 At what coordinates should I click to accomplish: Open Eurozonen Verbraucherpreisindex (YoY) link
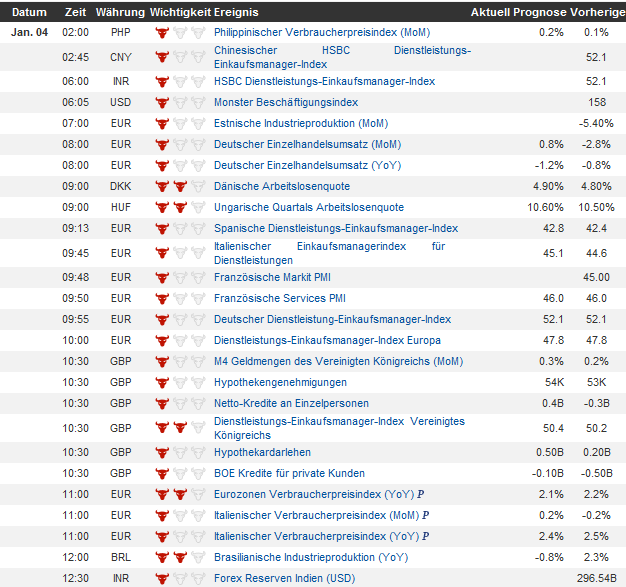[x=314, y=494]
